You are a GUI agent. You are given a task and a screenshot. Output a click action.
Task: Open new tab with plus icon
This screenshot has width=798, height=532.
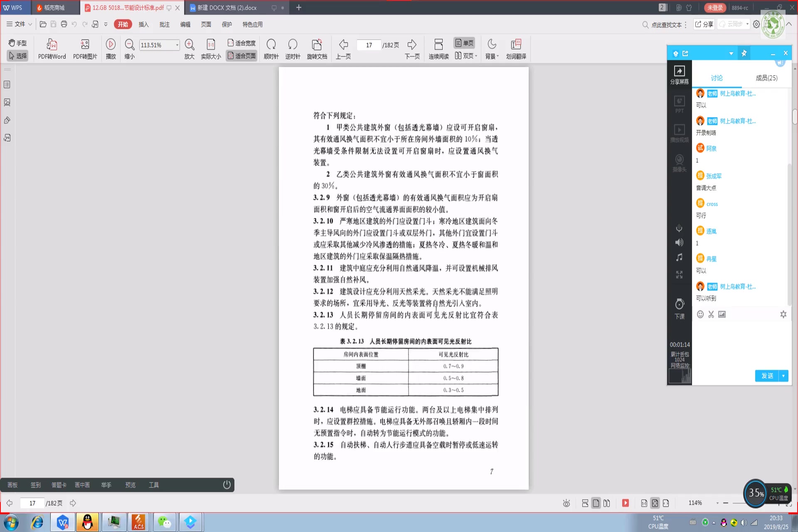pyautogui.click(x=298, y=7)
